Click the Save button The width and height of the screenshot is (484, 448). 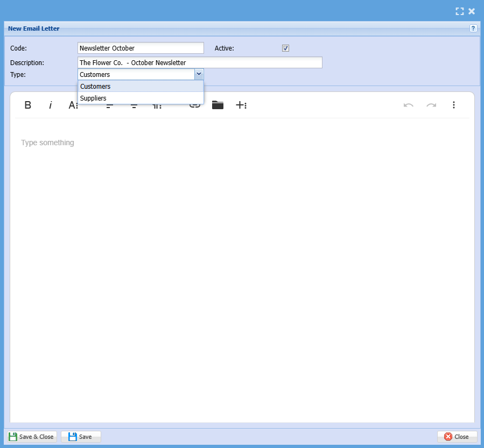(81, 437)
